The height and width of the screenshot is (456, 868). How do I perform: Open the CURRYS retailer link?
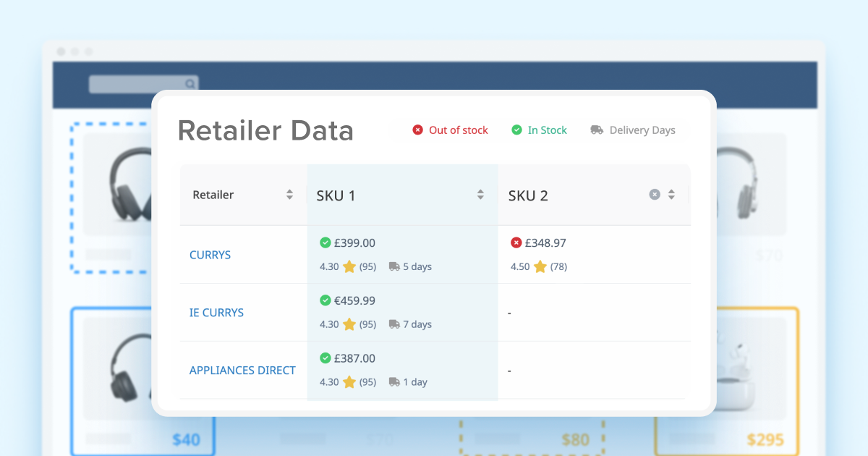click(210, 255)
